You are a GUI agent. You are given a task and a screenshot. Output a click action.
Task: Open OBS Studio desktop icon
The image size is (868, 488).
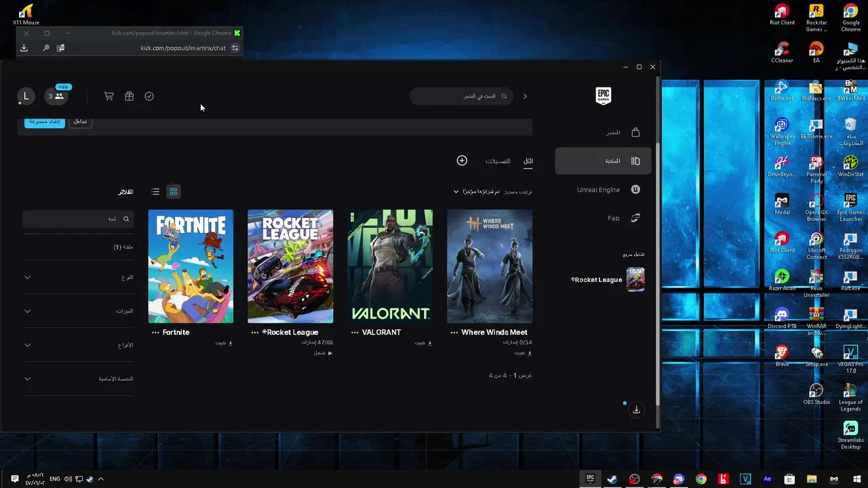(x=816, y=394)
